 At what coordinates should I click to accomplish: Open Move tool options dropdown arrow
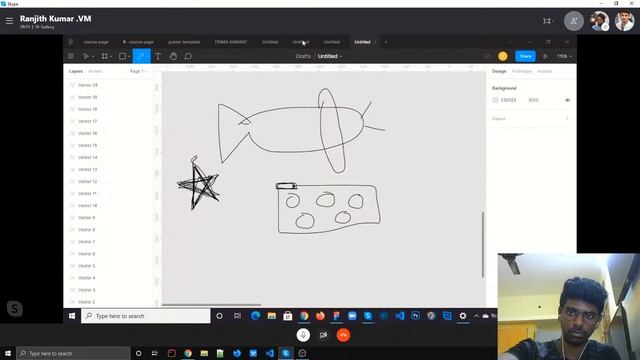click(93, 56)
